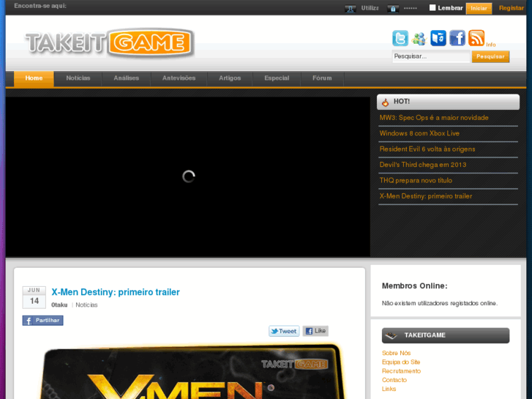This screenshot has width=532, height=399.
Task: Click the 'Encontra-se aqui:' breadcrumb text
Action: [x=40, y=6]
